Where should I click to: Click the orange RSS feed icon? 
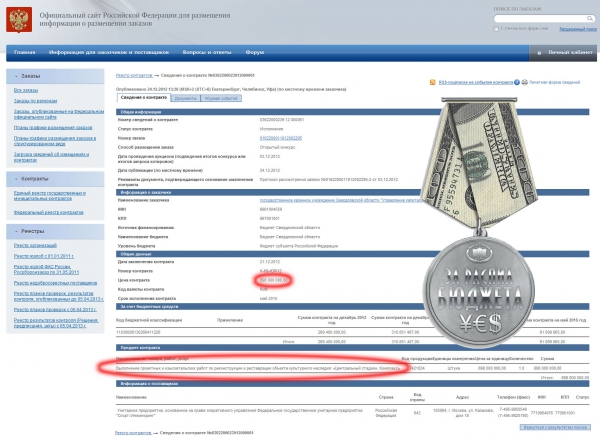coord(432,82)
